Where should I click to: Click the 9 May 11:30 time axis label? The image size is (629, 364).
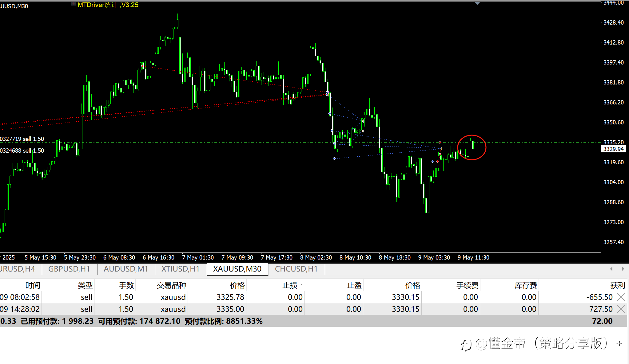473,257
